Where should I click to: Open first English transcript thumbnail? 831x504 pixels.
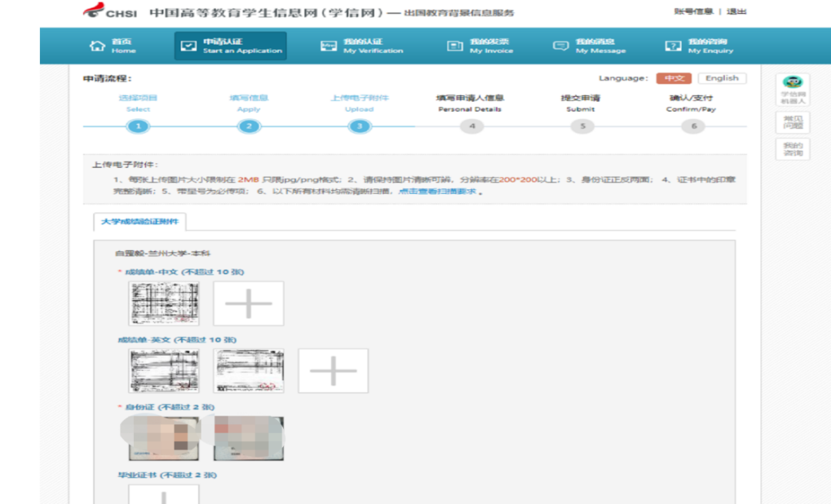(164, 370)
